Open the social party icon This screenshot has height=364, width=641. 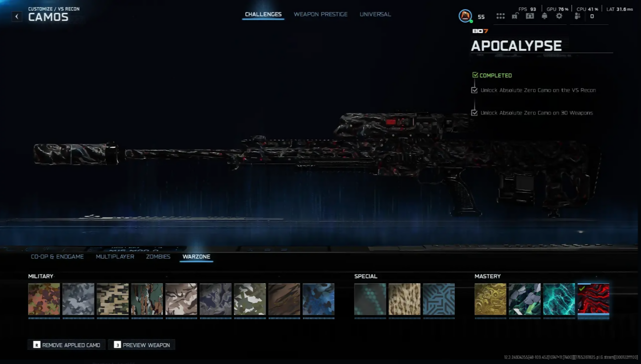(577, 16)
